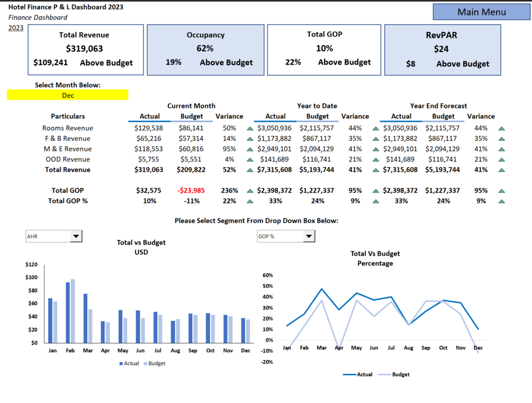Click Rooms Revenue current month variance arrow

click(x=250, y=129)
